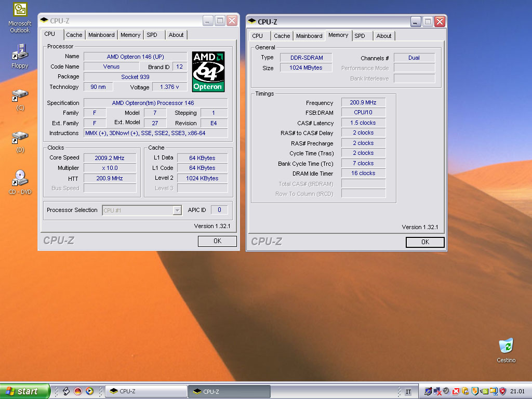Launch Windows Media Player from quick launch

click(x=89, y=391)
